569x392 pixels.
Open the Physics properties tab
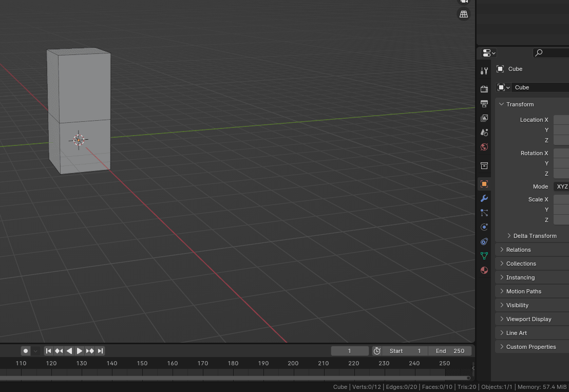pos(484,227)
